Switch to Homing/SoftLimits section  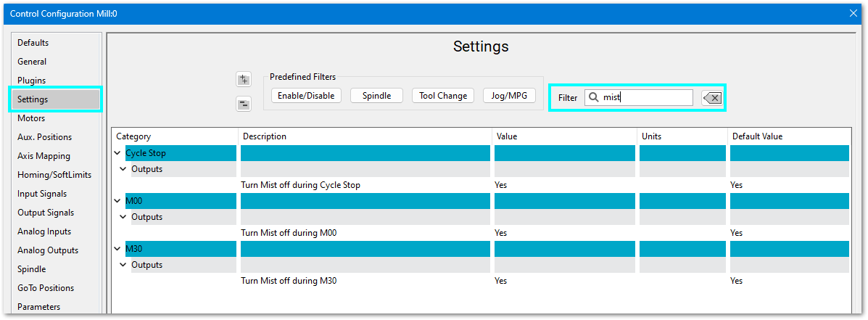tap(54, 175)
